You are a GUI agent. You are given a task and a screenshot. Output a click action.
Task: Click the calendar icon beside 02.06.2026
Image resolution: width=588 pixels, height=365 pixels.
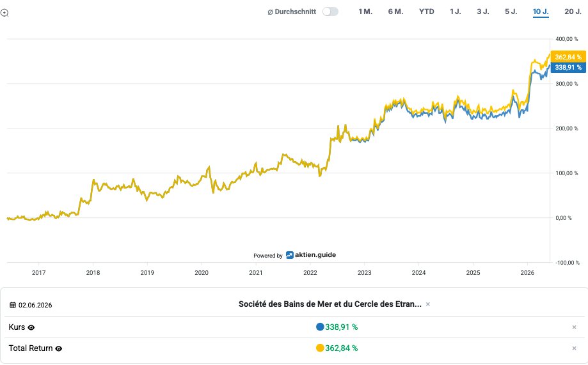13,305
